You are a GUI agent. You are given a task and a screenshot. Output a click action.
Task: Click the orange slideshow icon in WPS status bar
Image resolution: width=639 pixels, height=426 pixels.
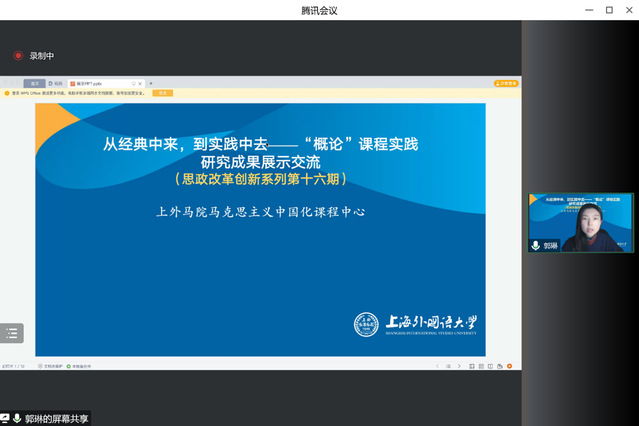click(x=508, y=366)
